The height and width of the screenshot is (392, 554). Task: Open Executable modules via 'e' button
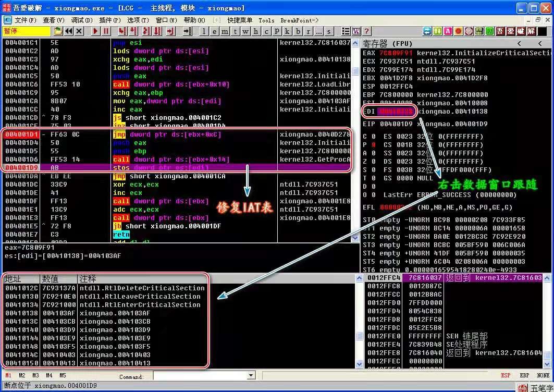point(214,31)
